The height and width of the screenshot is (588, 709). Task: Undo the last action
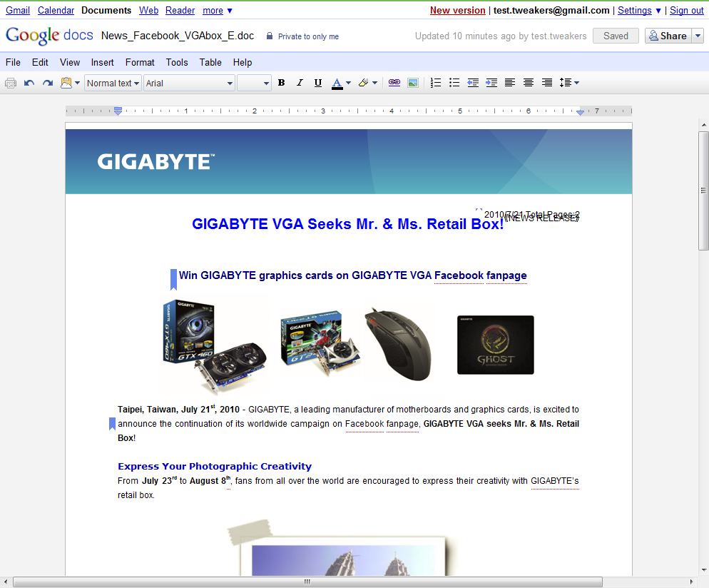pyautogui.click(x=29, y=83)
